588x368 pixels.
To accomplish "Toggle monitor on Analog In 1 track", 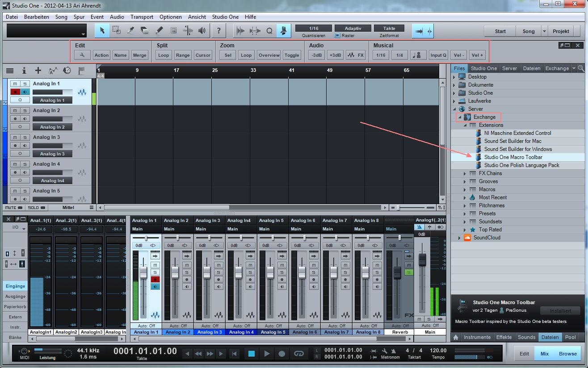I will [25, 92].
